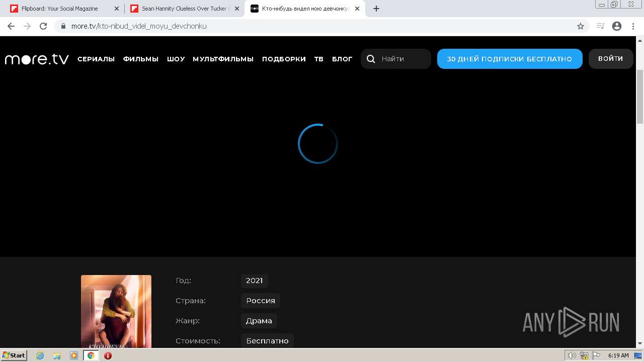This screenshot has width=644, height=362.
Task: Open the МУЛЬТФИЛЬМЫ section
Action: pyautogui.click(x=223, y=59)
